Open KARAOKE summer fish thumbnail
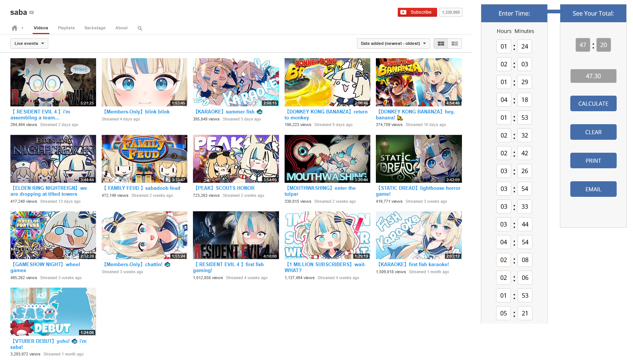633x364 pixels. (x=236, y=82)
